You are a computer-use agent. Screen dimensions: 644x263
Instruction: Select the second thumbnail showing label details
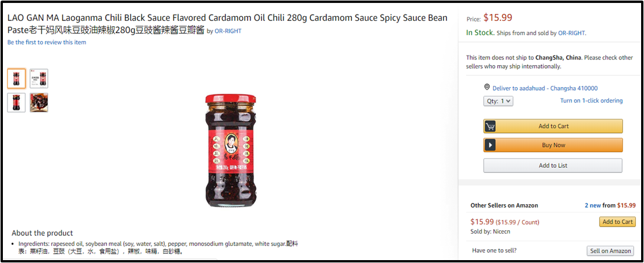click(39, 78)
